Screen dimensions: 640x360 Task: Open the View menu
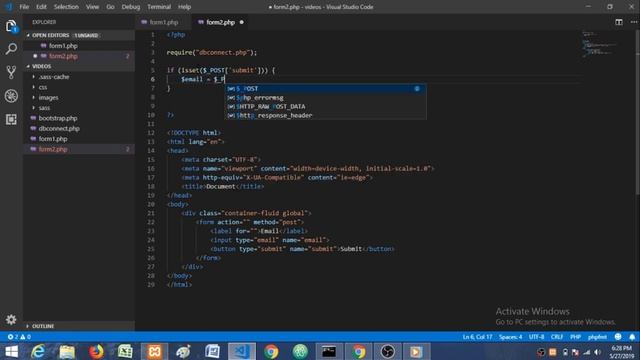[92, 7]
